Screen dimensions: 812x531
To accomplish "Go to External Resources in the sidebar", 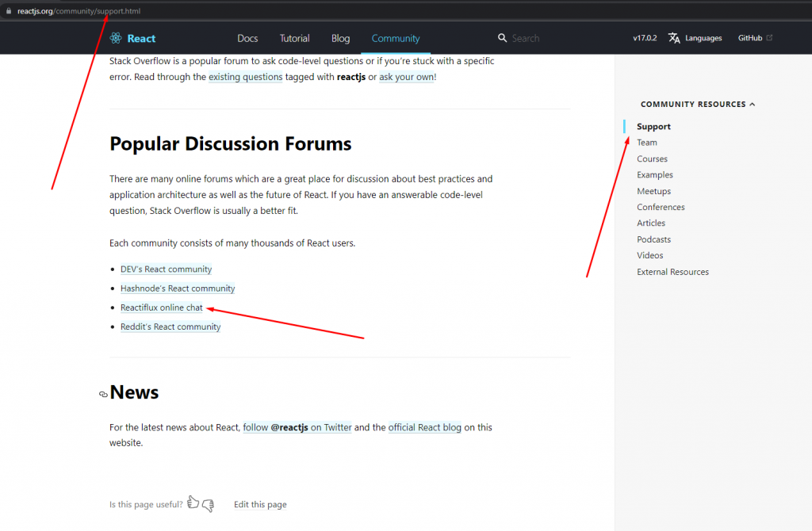I will (672, 272).
